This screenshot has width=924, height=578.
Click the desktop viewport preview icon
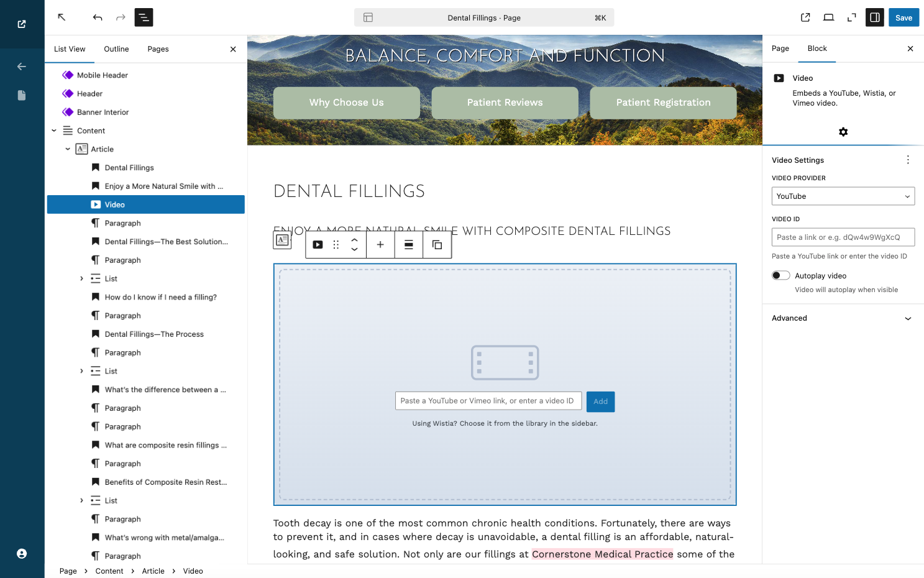pyautogui.click(x=828, y=17)
